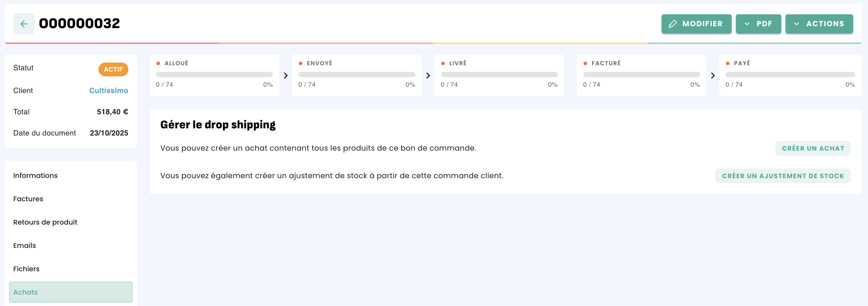Click Créer un ajustement de stock
The width and height of the screenshot is (868, 306).
[783, 176]
